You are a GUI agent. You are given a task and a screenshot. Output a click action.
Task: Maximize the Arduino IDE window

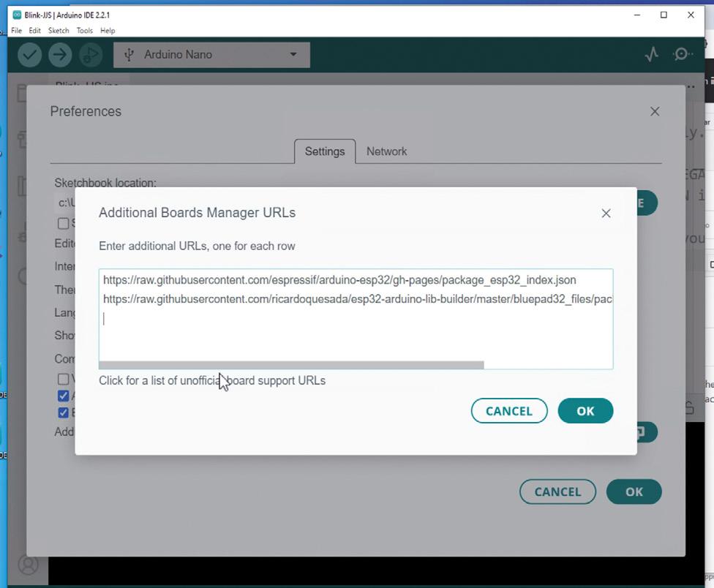pos(664,15)
